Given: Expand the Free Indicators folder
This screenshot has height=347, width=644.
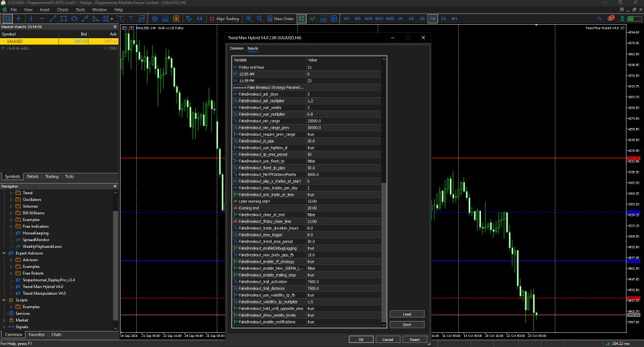Looking at the screenshot, I should coord(11,226).
